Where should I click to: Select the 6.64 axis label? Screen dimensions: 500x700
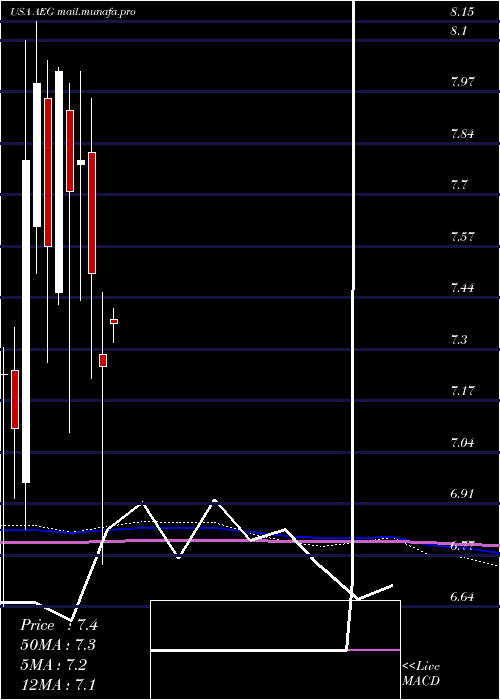(x=462, y=597)
